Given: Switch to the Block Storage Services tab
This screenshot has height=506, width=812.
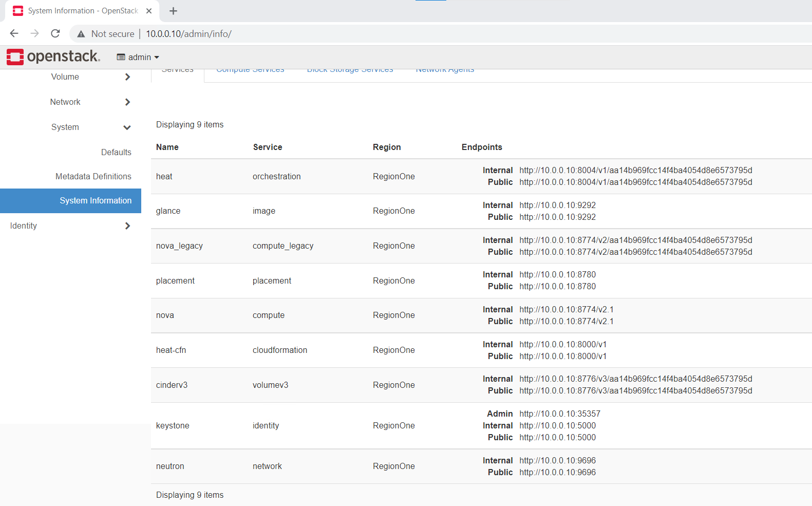Looking at the screenshot, I should [350, 70].
